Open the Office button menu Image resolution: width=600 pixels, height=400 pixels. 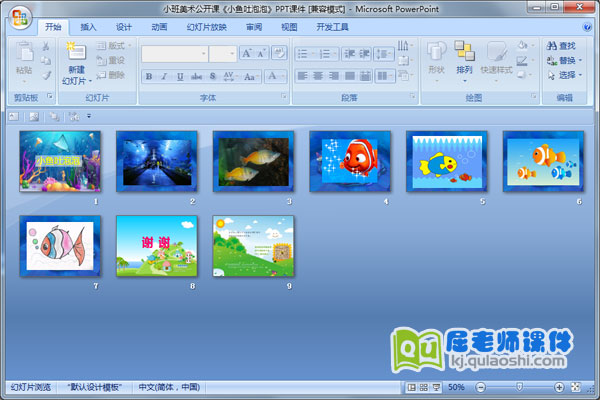coord(20,18)
